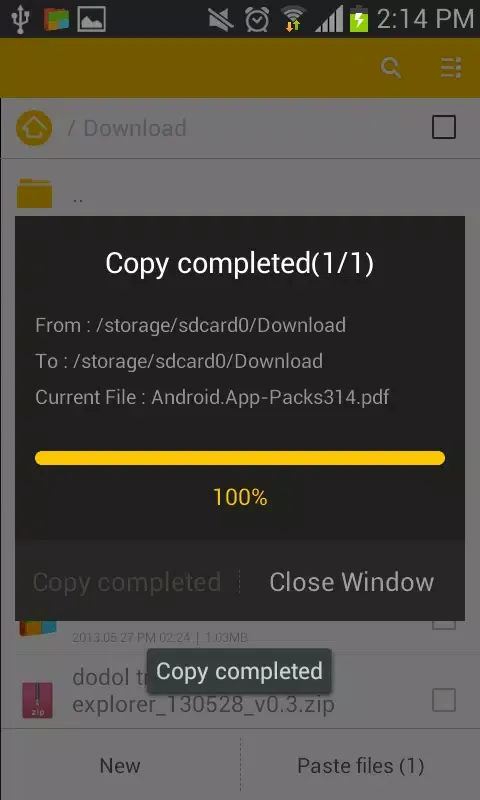Tap the USB status bar icon
The height and width of the screenshot is (800, 480).
[20, 18]
